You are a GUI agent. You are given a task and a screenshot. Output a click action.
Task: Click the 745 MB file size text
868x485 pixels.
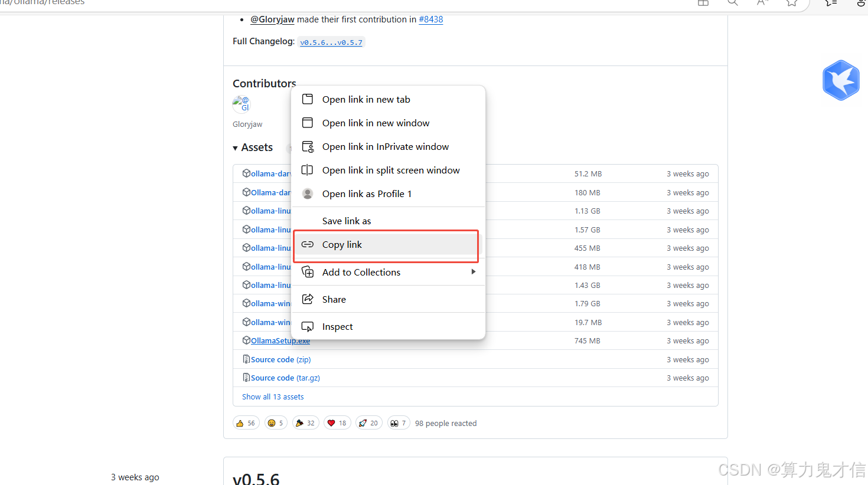(x=588, y=340)
